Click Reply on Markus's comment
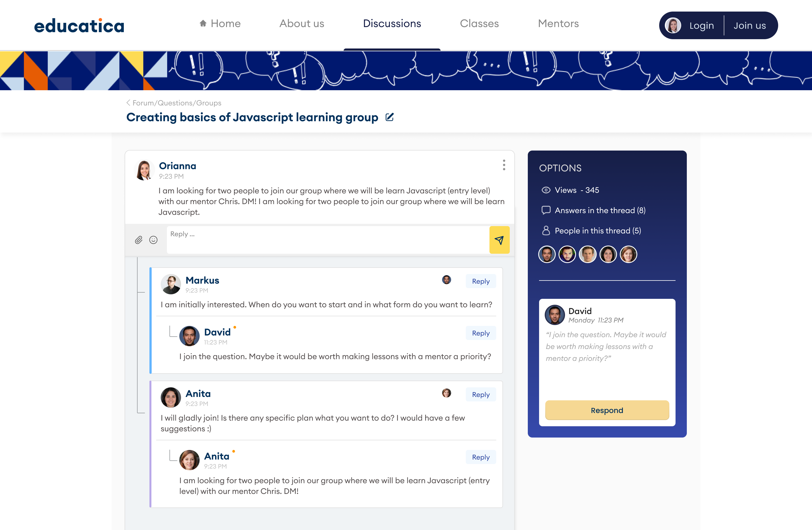812x530 pixels. 480,281
